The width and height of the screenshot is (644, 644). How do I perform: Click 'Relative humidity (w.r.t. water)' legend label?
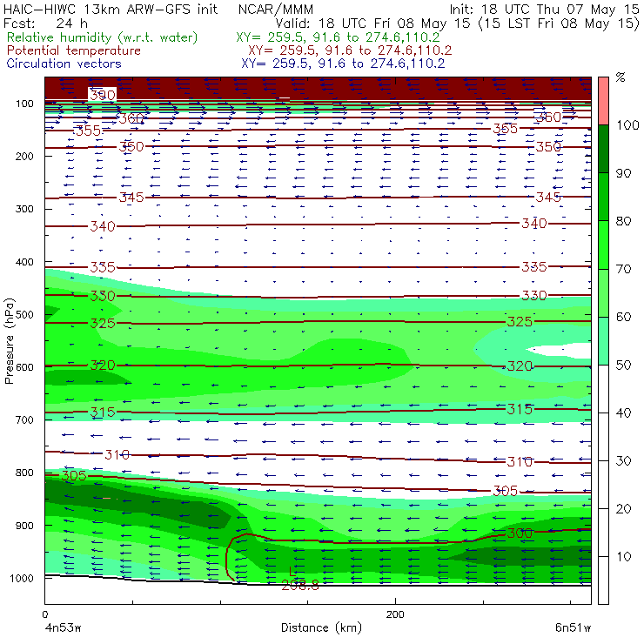pyautogui.click(x=103, y=37)
